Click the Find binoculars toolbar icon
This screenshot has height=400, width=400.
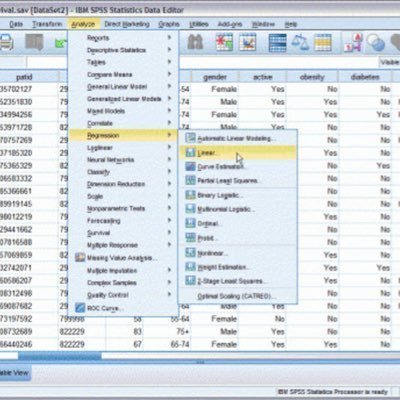click(x=195, y=42)
